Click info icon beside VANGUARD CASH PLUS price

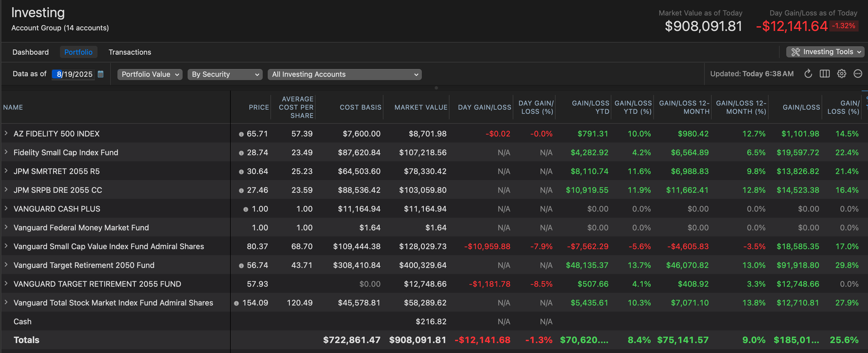(x=246, y=209)
